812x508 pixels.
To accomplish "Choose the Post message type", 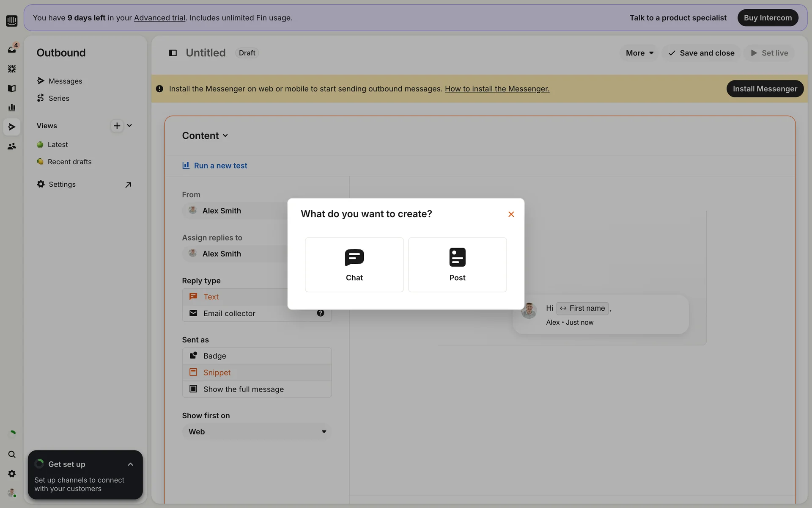I will [x=457, y=265].
